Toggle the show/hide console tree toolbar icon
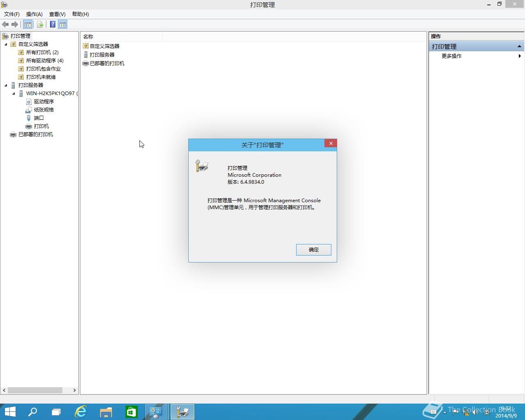This screenshot has width=525, height=420. [x=27, y=25]
